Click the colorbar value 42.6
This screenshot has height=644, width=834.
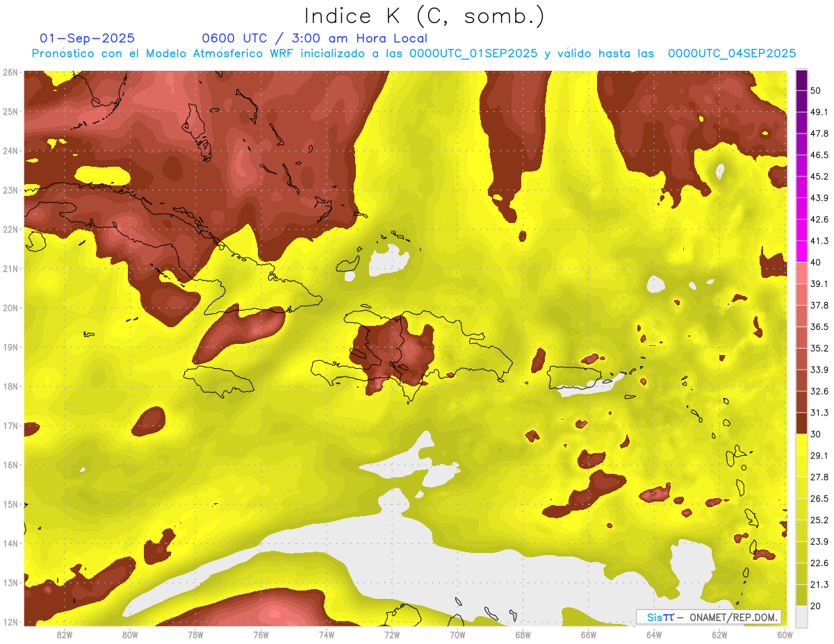pos(819,220)
